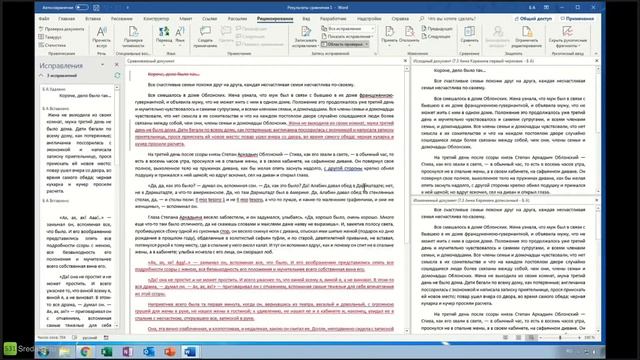
Task: Click zoom out minus button
Action: [x=541, y=338]
